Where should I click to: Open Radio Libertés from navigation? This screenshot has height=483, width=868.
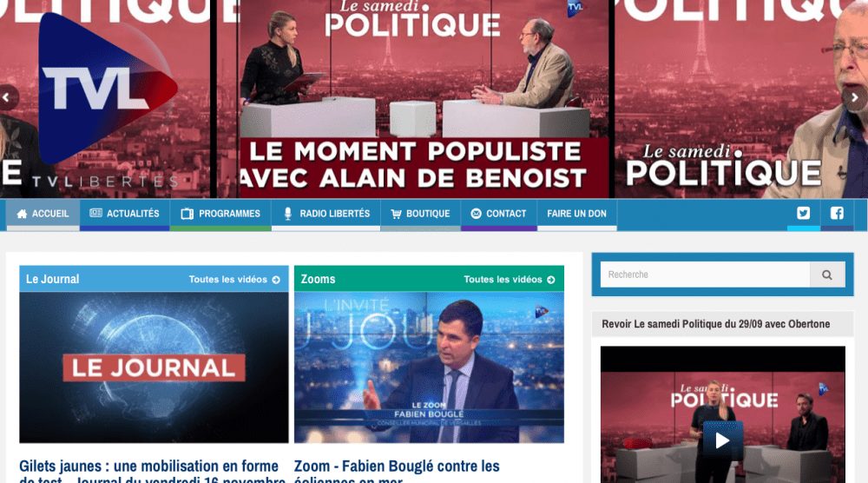326,214
